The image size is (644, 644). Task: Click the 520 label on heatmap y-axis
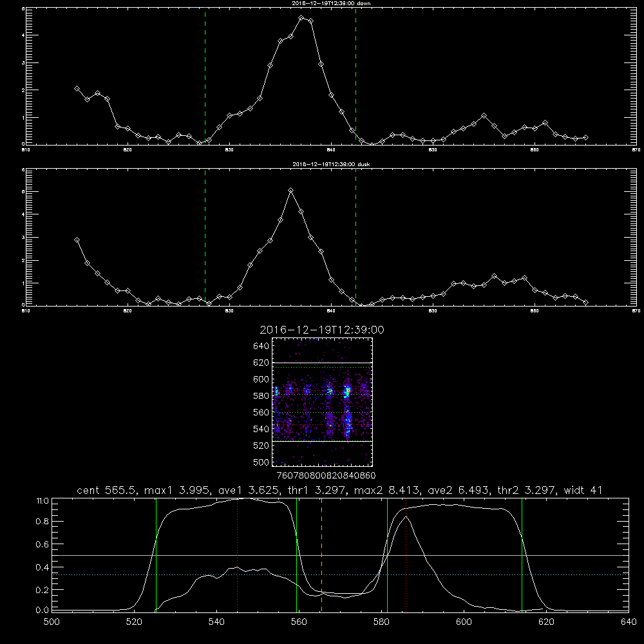(x=261, y=446)
